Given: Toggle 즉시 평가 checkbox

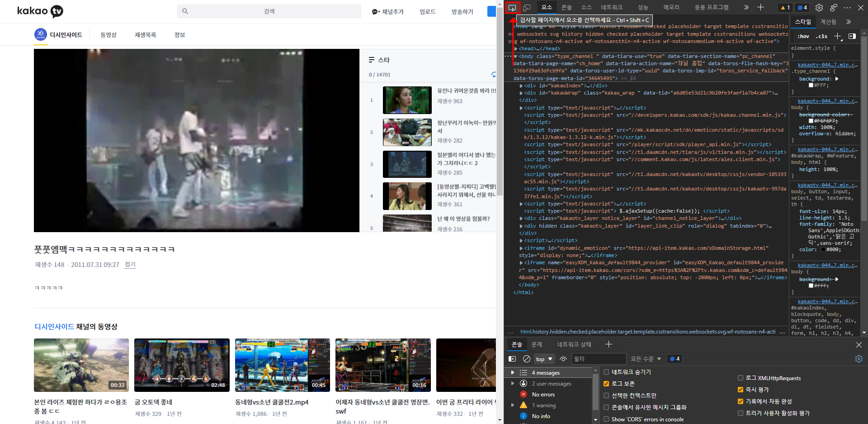Looking at the screenshot, I should point(741,390).
